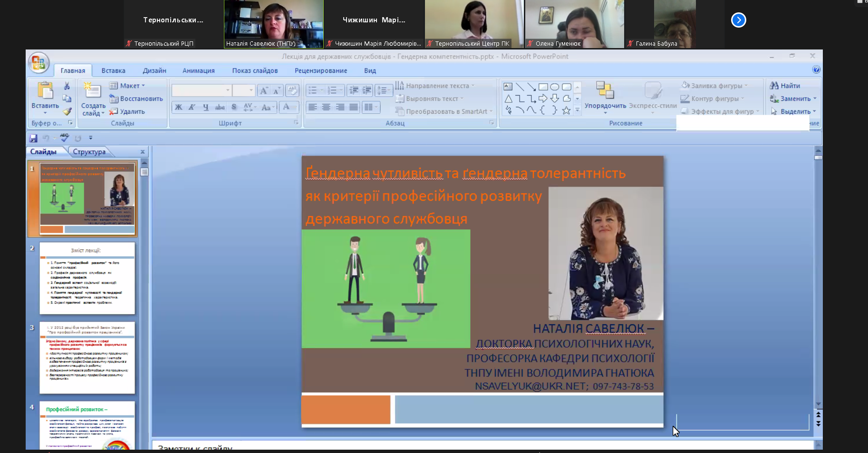Toggle underline Ч formatting
Image resolution: width=868 pixels, height=453 pixels.
[x=206, y=107]
